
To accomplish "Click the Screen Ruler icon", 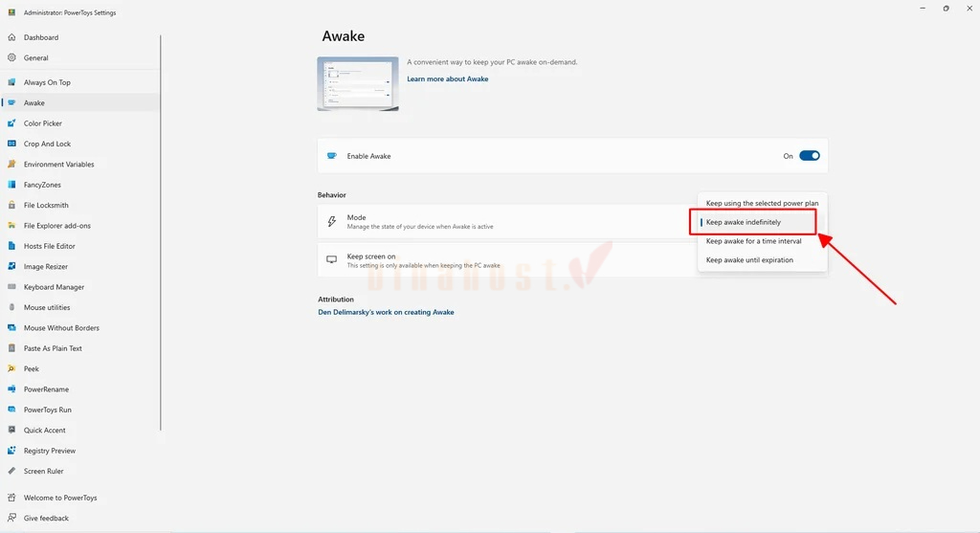I will click(11, 471).
